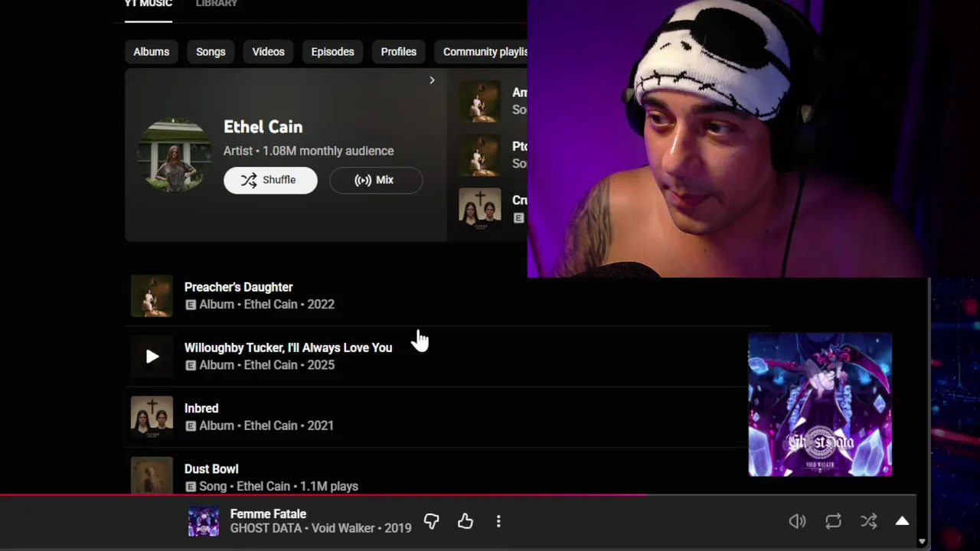Expand the now playing view arrow
980x551 pixels.
click(x=902, y=521)
